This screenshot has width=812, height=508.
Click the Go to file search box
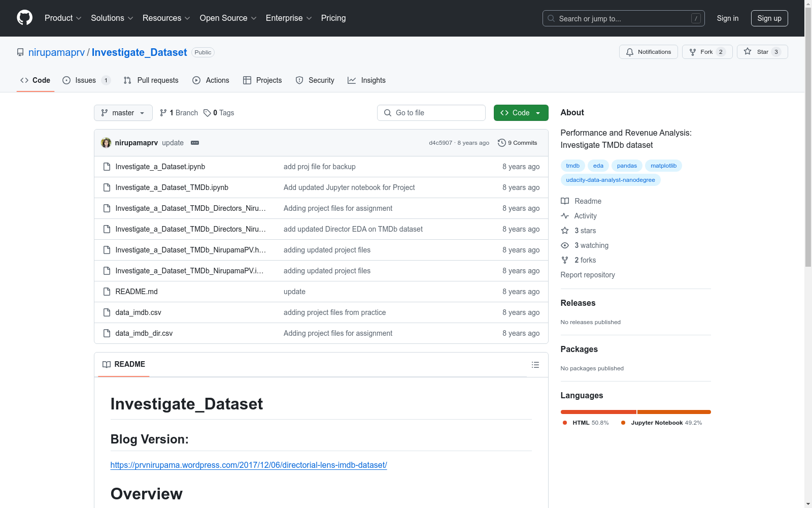(431, 113)
